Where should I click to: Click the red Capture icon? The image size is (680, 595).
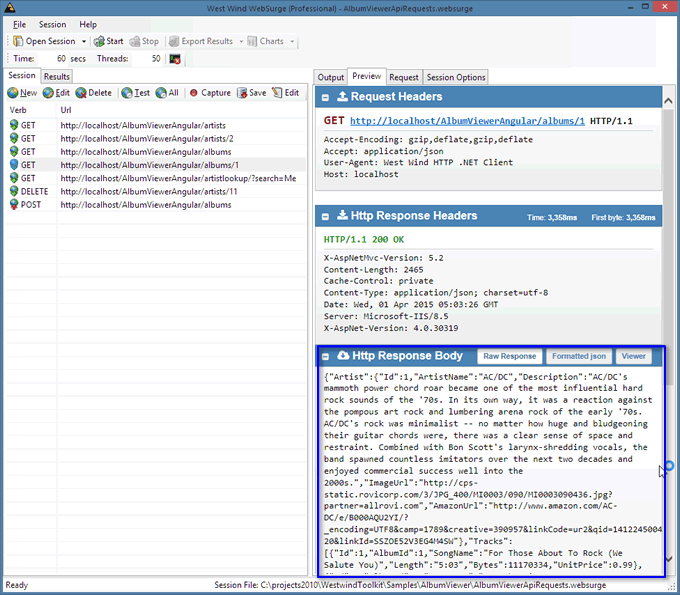tap(194, 93)
